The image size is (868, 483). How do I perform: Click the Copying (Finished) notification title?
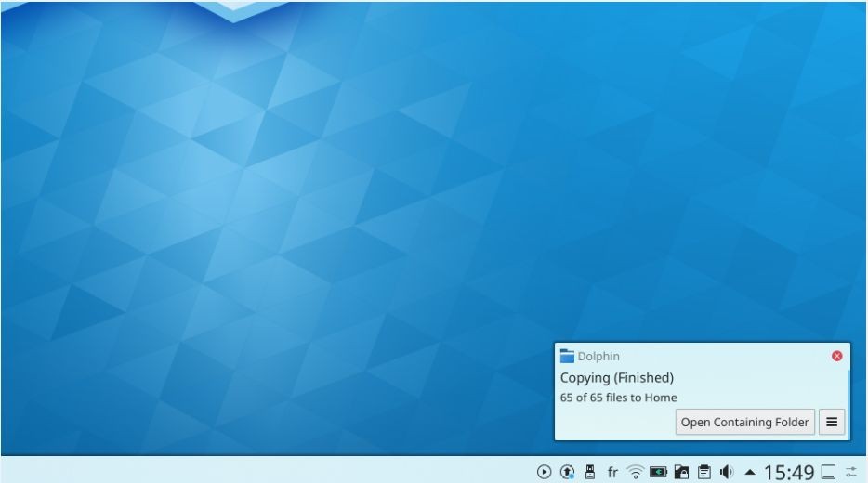coord(617,378)
